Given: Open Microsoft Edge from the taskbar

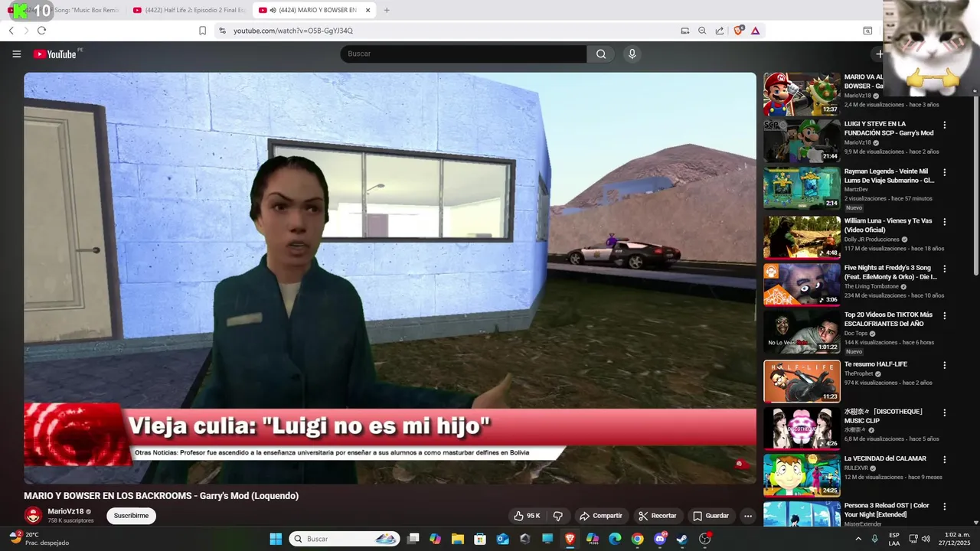Looking at the screenshot, I should pos(615,539).
